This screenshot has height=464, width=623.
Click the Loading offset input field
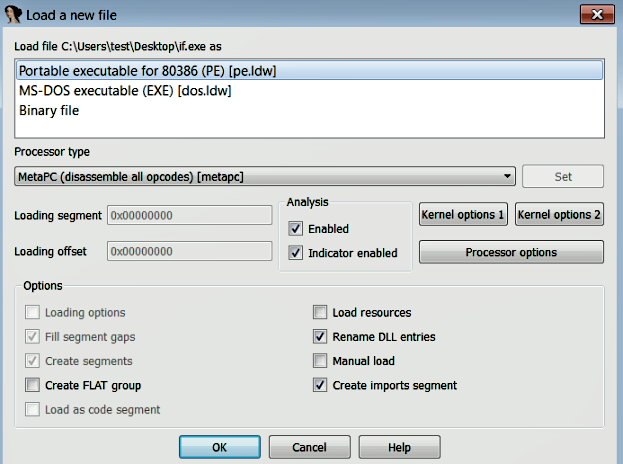click(x=190, y=252)
